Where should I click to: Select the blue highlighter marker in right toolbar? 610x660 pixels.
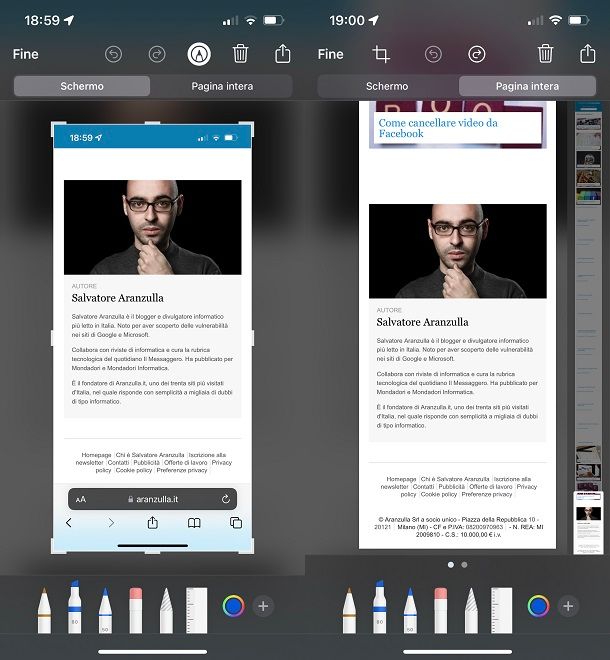coord(380,607)
